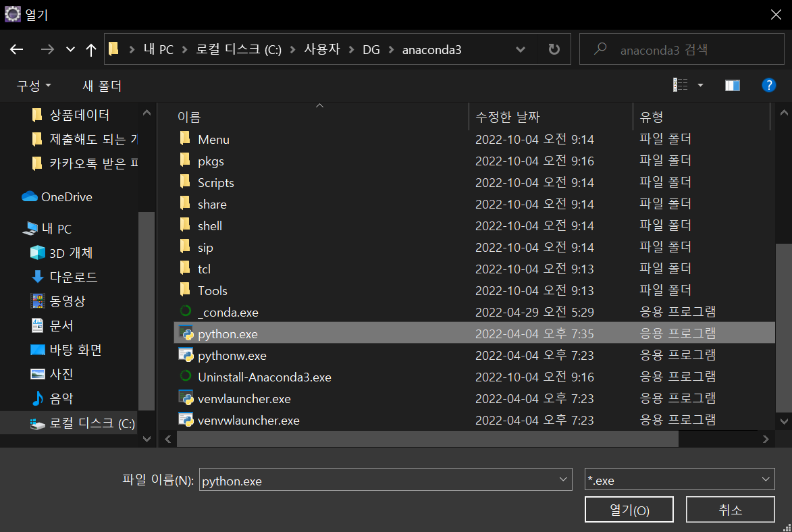Expand address bar history dropdown

click(x=521, y=49)
